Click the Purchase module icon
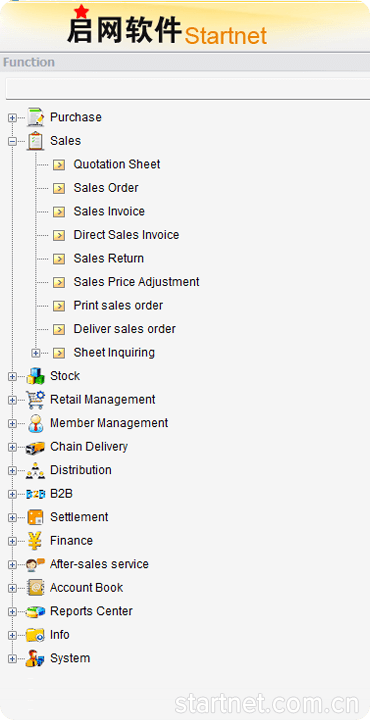This screenshot has height=720, width=370. point(35,117)
